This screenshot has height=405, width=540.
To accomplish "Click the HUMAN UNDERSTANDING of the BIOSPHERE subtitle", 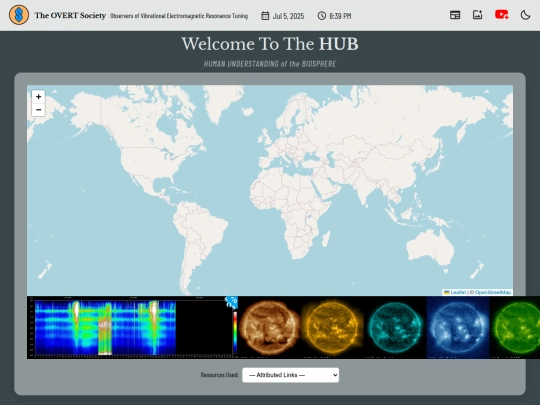I will tap(270, 64).
